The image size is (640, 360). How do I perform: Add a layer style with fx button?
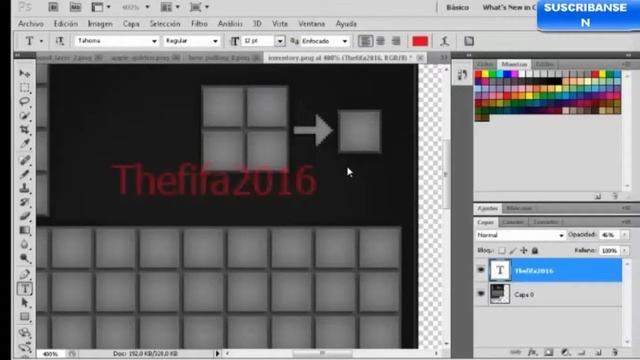click(x=532, y=352)
